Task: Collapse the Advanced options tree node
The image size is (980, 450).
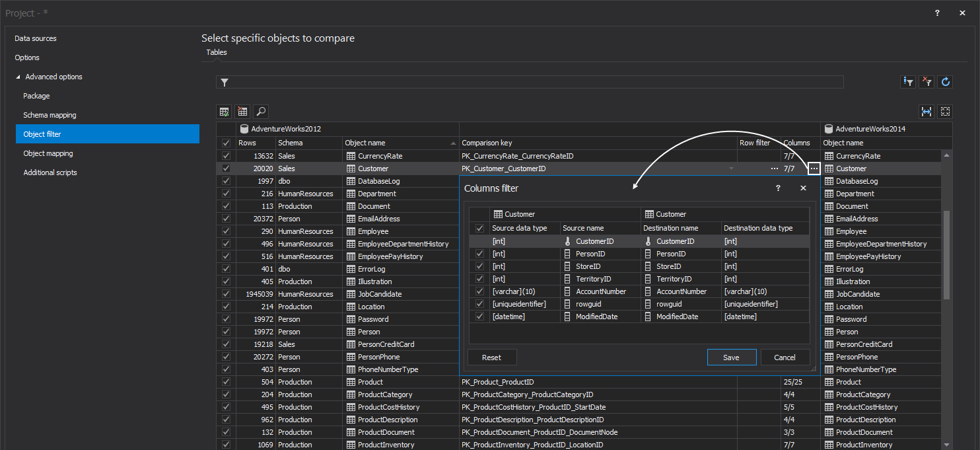Action: click(x=18, y=77)
